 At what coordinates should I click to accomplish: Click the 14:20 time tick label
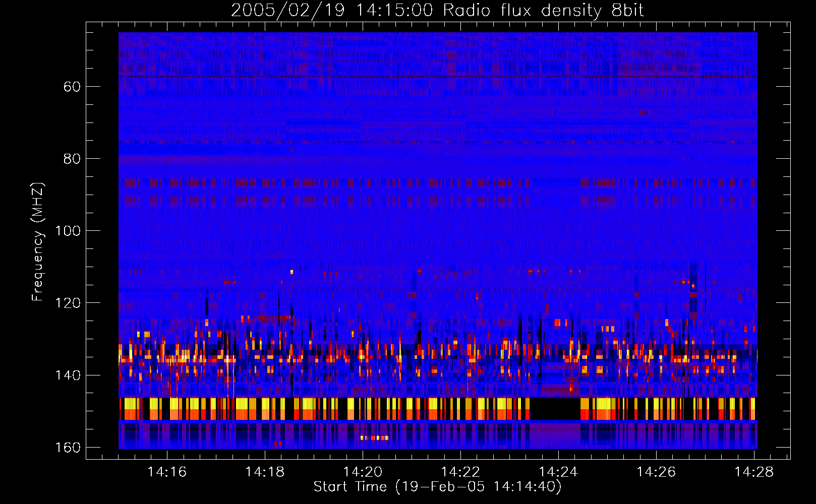click(363, 472)
